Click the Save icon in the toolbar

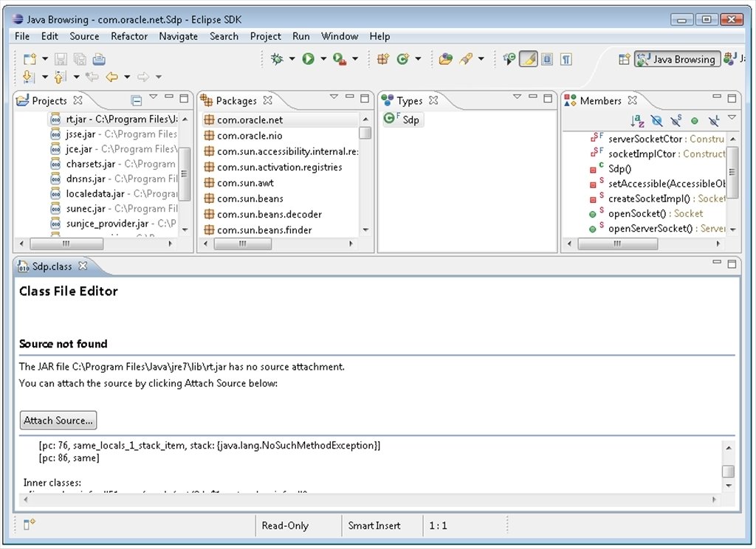(61, 59)
